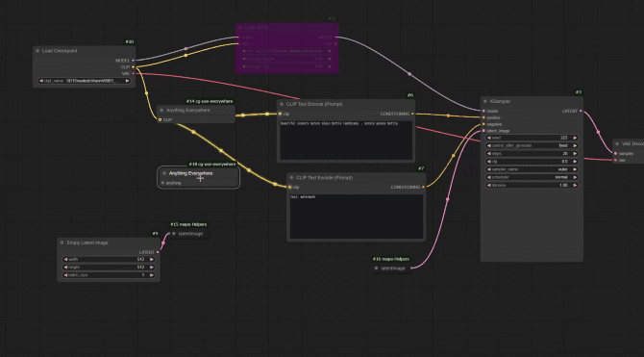Select next sampler with sampler_name right arrow
Screen dimensions: 644x357
(575, 169)
